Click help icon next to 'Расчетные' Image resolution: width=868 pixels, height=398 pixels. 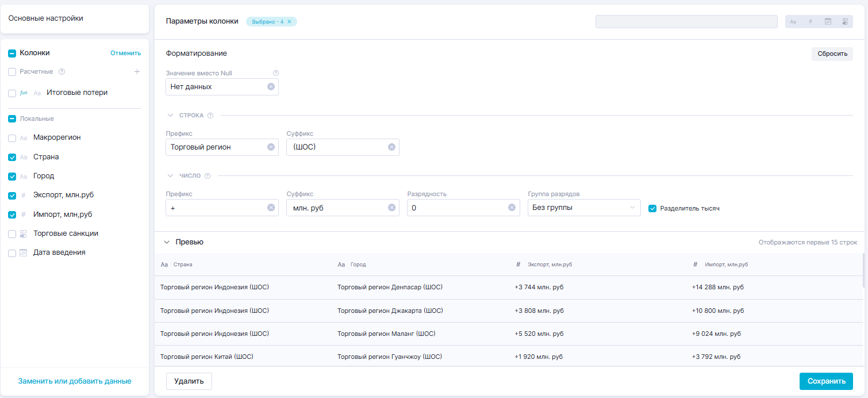coord(62,72)
